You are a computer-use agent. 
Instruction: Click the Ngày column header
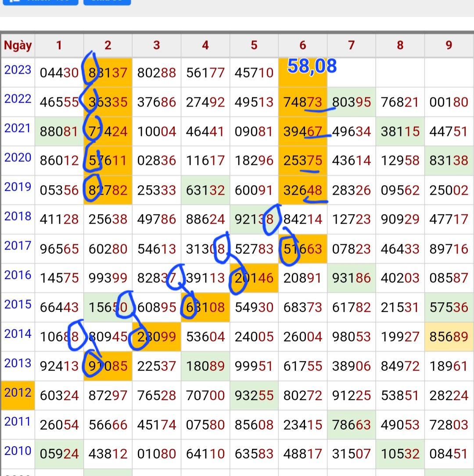coord(18,45)
